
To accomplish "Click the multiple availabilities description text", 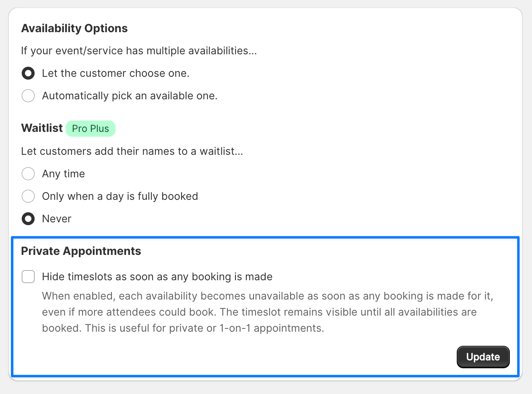I will pos(139,51).
